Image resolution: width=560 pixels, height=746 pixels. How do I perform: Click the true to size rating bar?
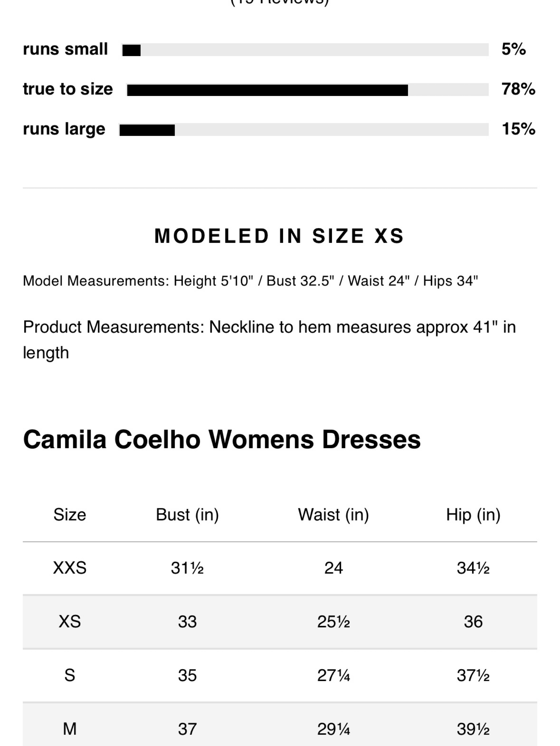pyautogui.click(x=308, y=90)
